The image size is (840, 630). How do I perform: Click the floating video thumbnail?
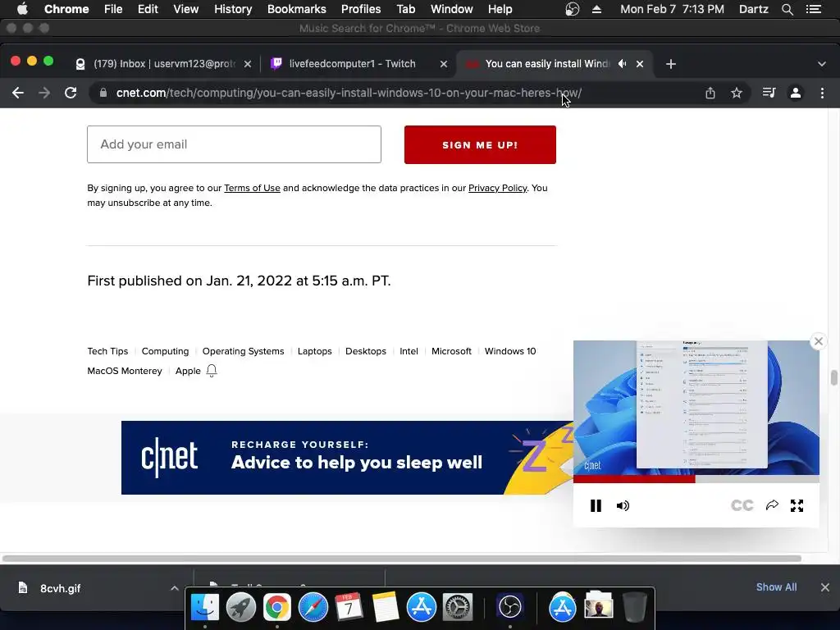(696, 408)
